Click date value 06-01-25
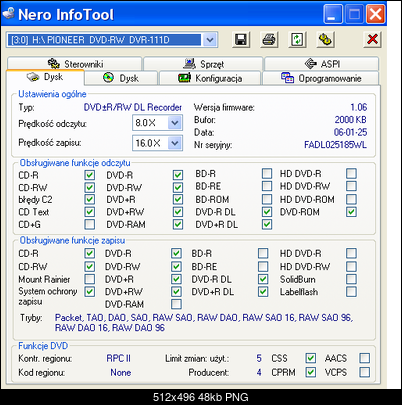This screenshot has height=405, width=402. click(351, 132)
